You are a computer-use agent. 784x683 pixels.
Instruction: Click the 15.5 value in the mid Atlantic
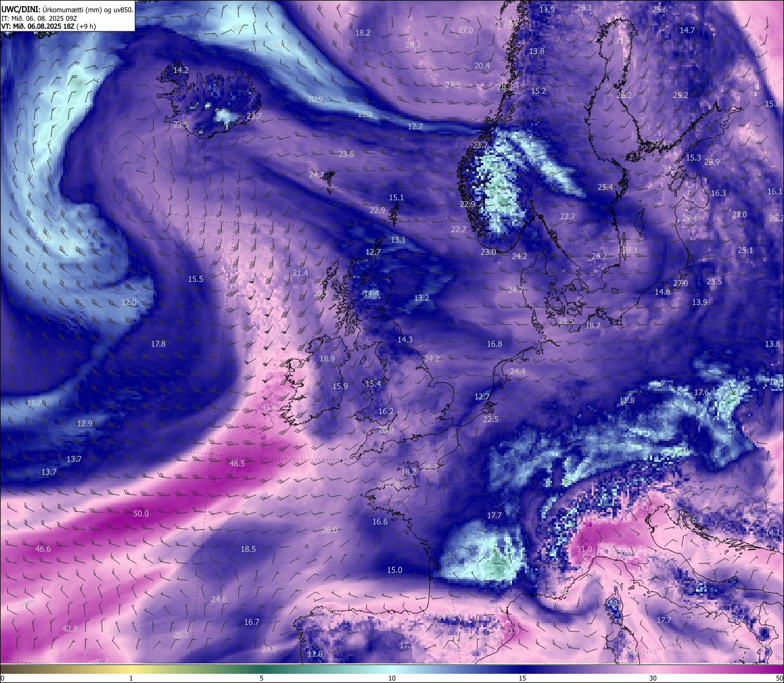pyautogui.click(x=195, y=279)
